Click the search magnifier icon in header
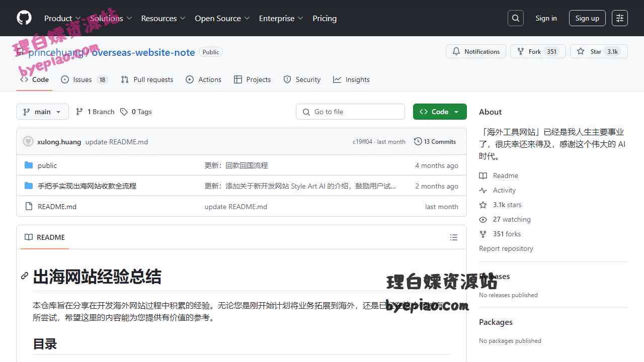Image resolution: width=644 pixels, height=362 pixels. point(516,18)
